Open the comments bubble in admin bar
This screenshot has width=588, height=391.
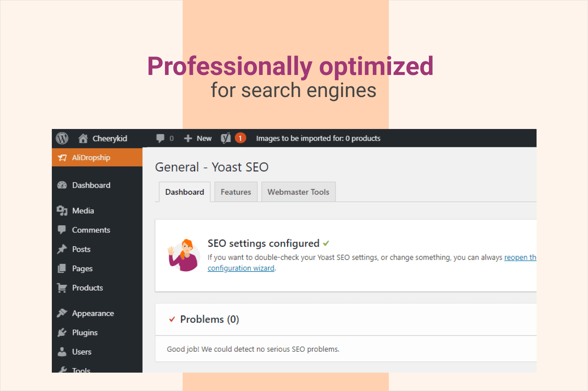click(161, 138)
